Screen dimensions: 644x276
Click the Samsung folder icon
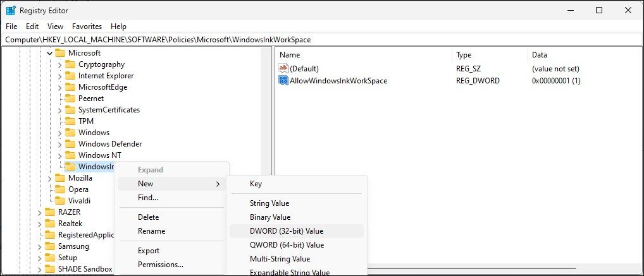coord(50,246)
